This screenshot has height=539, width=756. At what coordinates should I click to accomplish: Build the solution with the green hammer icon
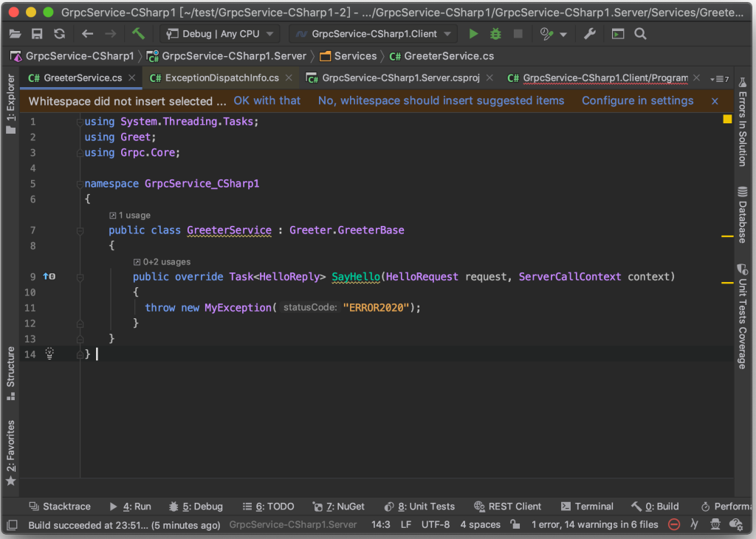(x=138, y=34)
